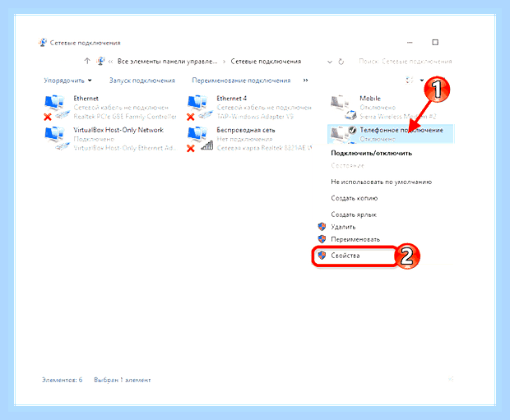Screen dimensions: 510x420
Task: Choose Удалить in context menu
Action: click(343, 227)
